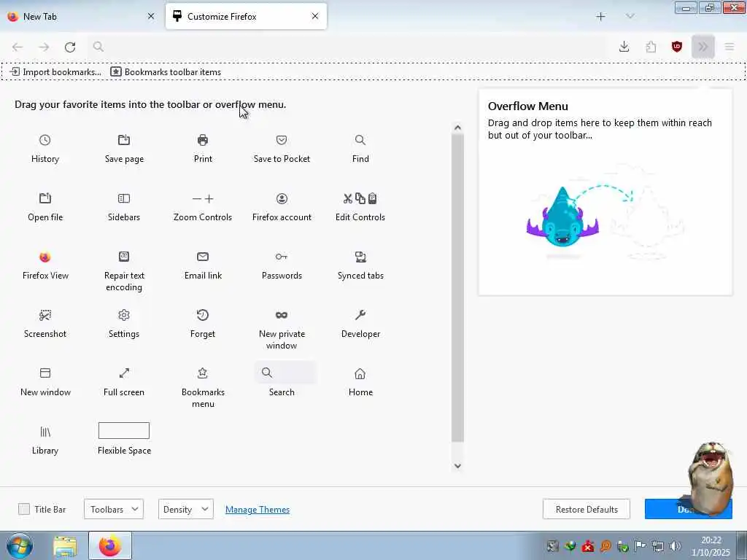The image size is (747, 560).
Task: Select the Forget icon
Action: coord(203,315)
